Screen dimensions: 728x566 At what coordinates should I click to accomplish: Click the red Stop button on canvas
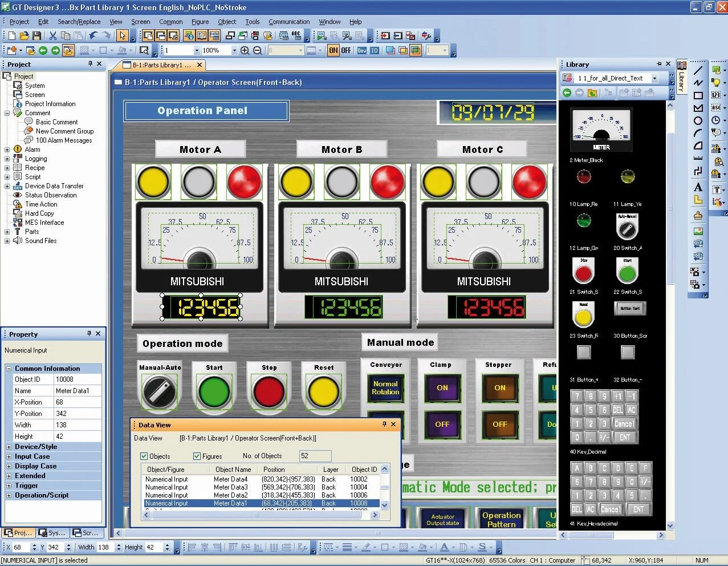[x=269, y=392]
